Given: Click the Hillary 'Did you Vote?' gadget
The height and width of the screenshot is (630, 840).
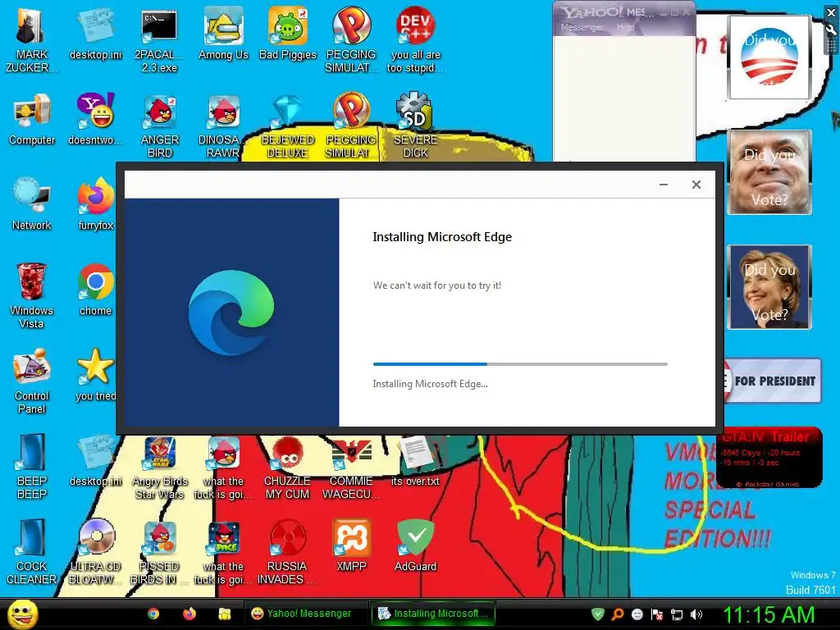Looking at the screenshot, I should (769, 287).
